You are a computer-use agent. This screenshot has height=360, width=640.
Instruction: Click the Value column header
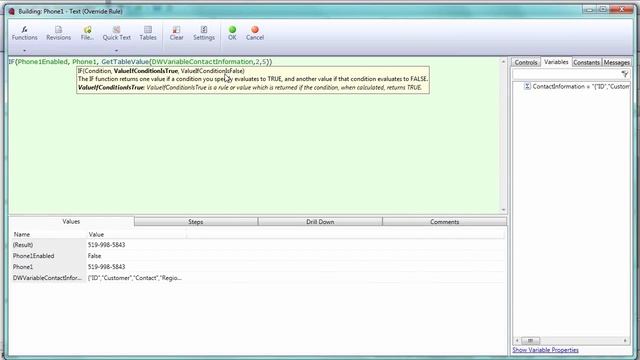tap(96, 234)
